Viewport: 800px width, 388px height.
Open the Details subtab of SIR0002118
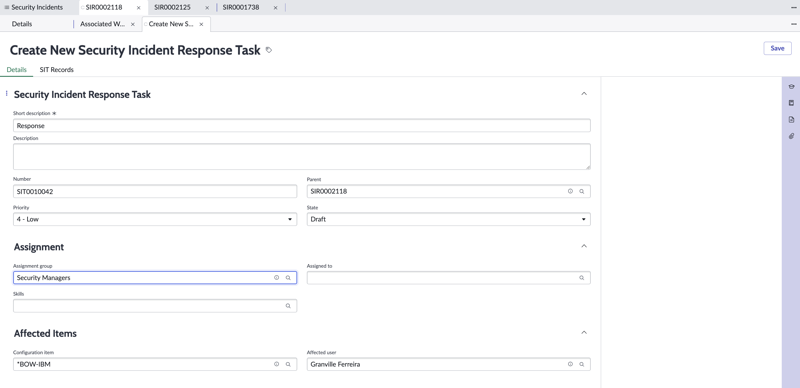click(22, 24)
